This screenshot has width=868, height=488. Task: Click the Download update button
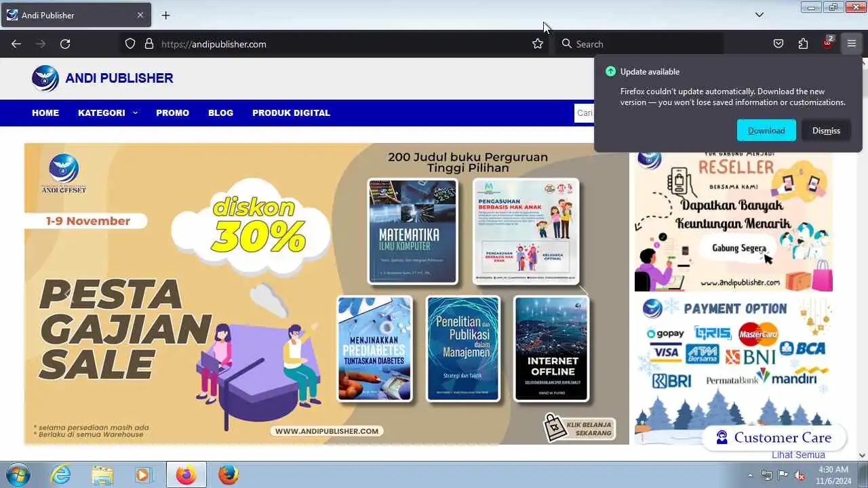(x=766, y=130)
